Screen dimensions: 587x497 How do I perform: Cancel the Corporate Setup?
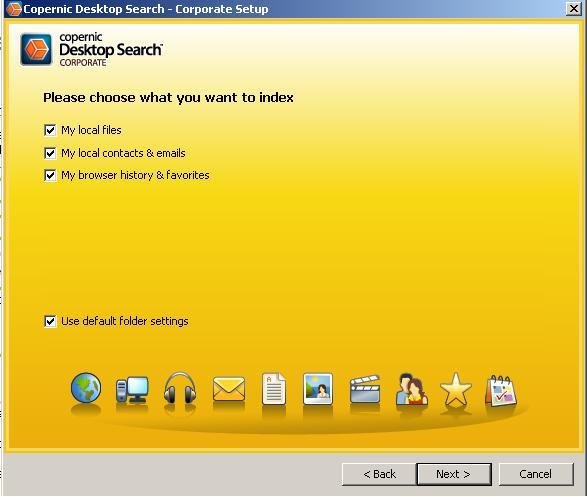pos(536,474)
